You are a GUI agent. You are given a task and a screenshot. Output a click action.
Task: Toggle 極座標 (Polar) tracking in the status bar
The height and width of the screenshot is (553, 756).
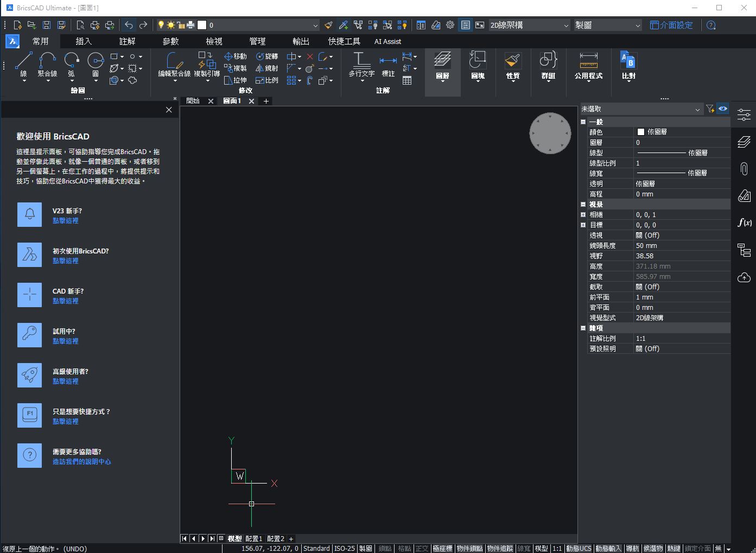tap(442, 549)
